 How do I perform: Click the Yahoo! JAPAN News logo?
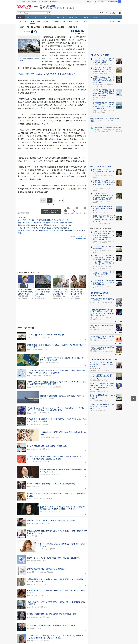pyautogui.click(x=27, y=7)
